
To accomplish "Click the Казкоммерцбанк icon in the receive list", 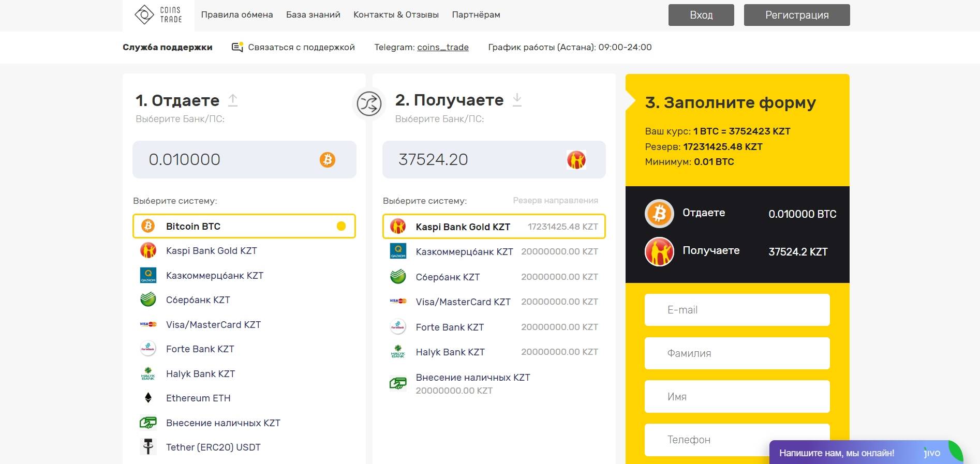I will 398,251.
